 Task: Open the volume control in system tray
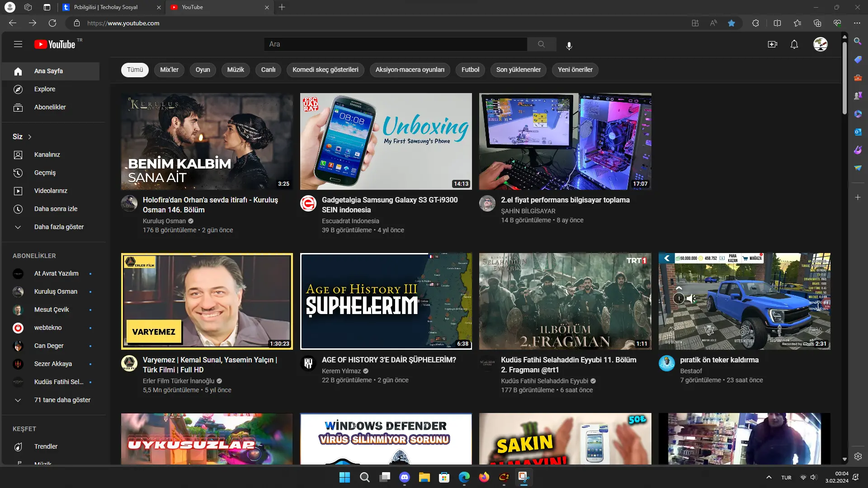click(813, 478)
